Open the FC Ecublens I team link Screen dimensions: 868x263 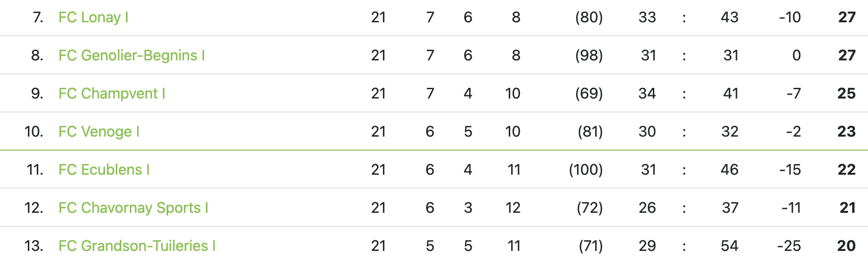pyautogui.click(x=104, y=170)
